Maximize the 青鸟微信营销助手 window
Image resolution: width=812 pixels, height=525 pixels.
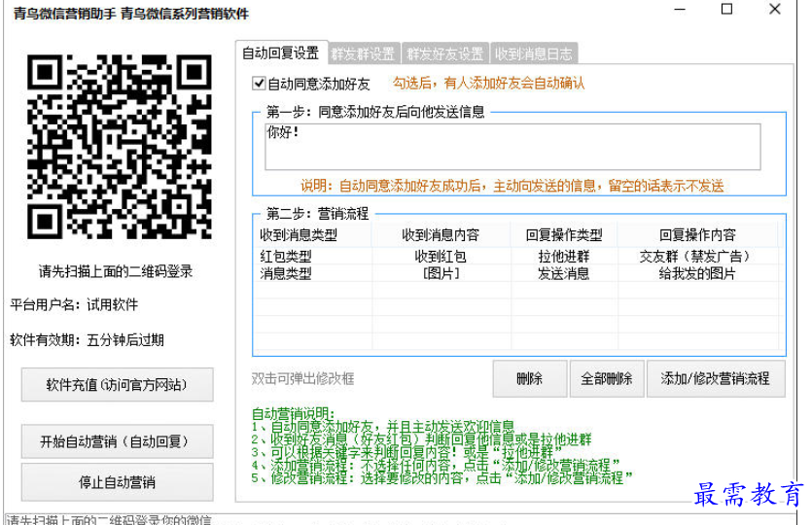click(x=727, y=10)
